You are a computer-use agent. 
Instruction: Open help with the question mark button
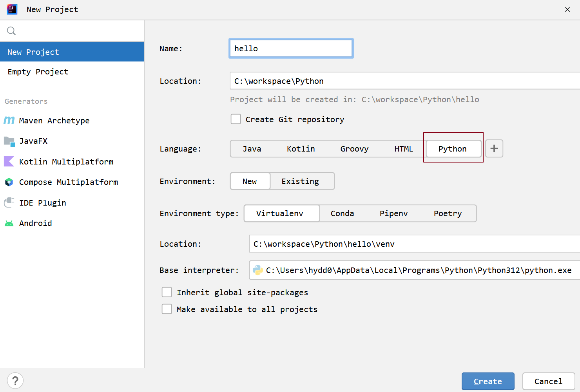15,381
